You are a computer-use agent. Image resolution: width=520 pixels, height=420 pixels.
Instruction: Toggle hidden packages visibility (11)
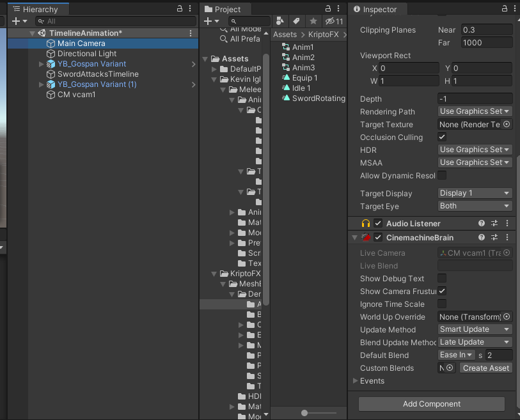(334, 21)
